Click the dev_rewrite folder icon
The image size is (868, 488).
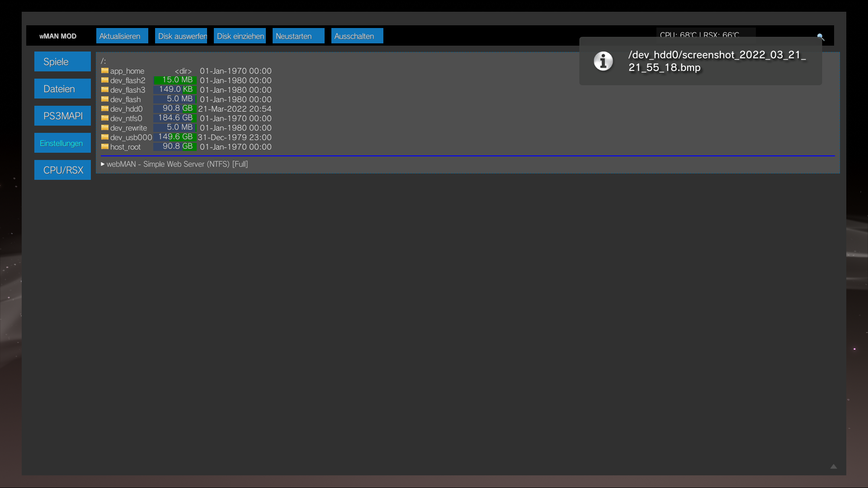(x=104, y=127)
